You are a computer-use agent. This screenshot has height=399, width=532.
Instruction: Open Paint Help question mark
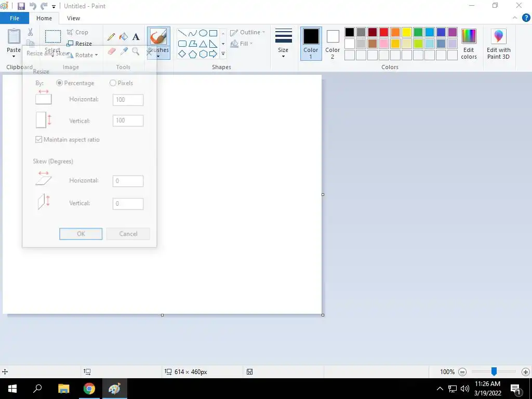526,18
